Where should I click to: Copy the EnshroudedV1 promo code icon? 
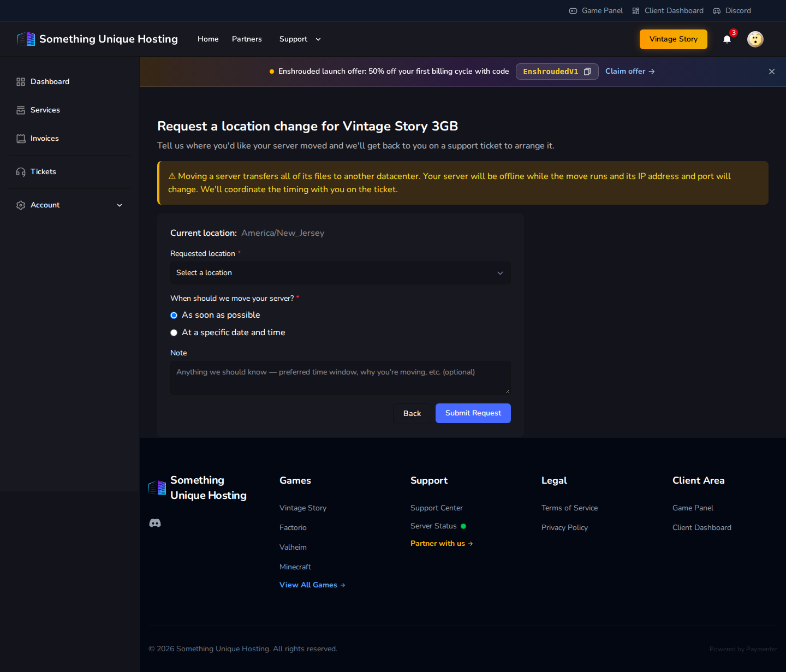pos(587,72)
